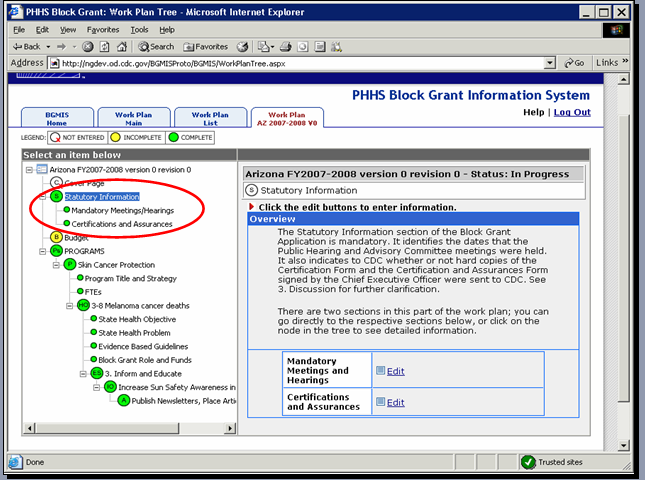
Task: Switch to the Work Plan List tab
Action: coord(210,118)
